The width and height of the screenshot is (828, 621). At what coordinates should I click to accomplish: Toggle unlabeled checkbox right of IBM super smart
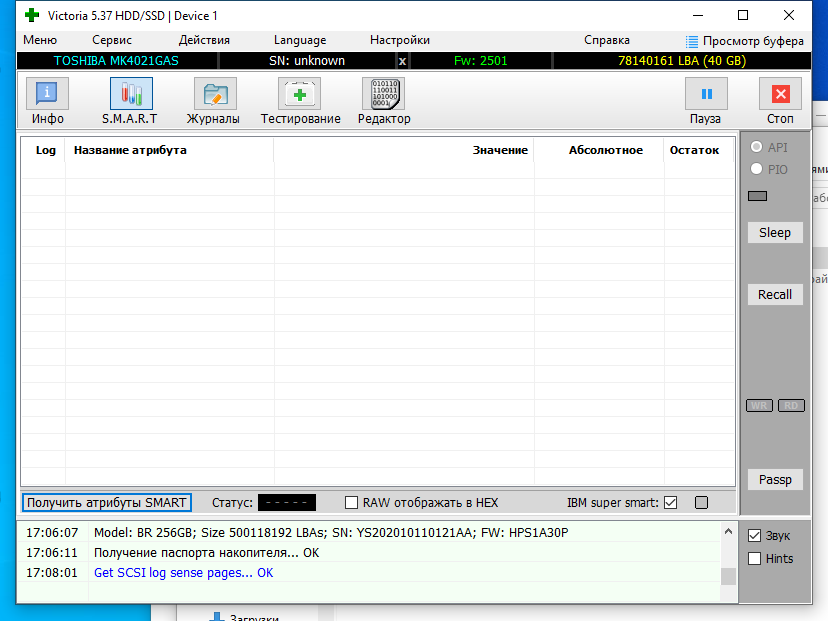(701, 502)
